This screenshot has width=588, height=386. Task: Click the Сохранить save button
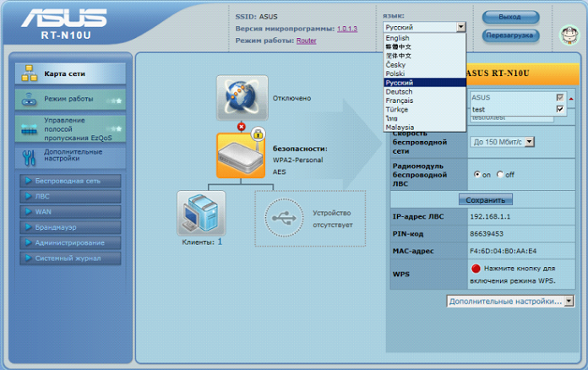486,199
